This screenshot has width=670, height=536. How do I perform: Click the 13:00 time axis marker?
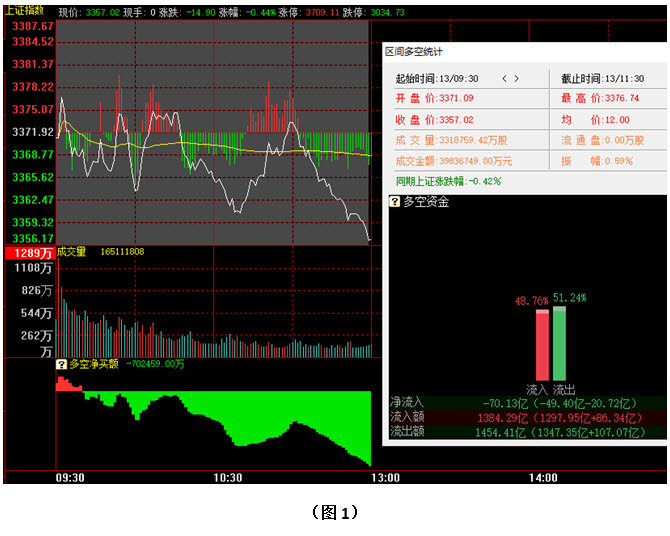click(385, 478)
